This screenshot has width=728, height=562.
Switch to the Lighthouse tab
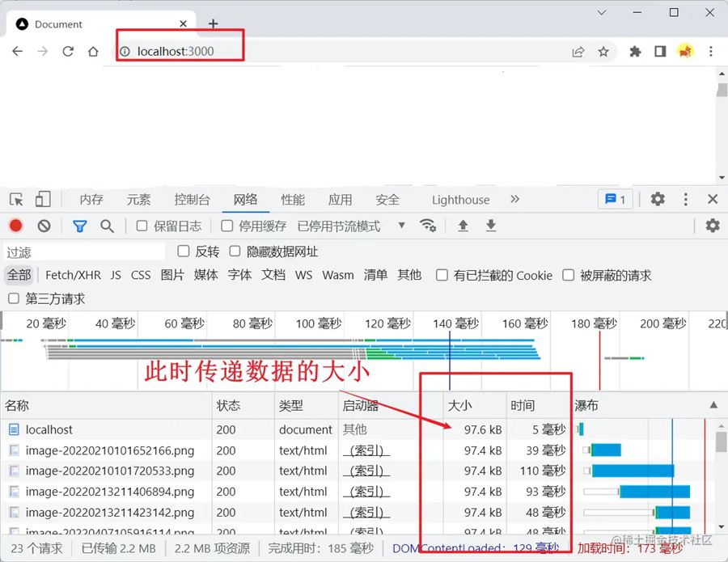[x=460, y=200]
